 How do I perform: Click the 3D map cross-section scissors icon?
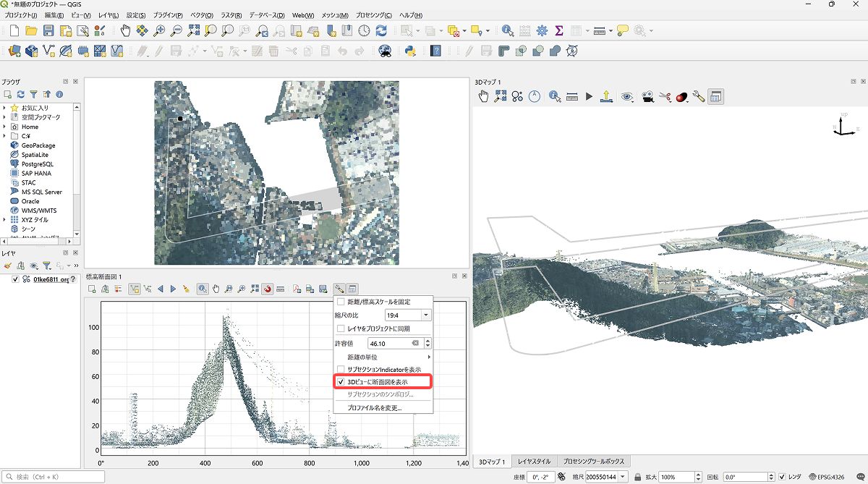pos(665,95)
